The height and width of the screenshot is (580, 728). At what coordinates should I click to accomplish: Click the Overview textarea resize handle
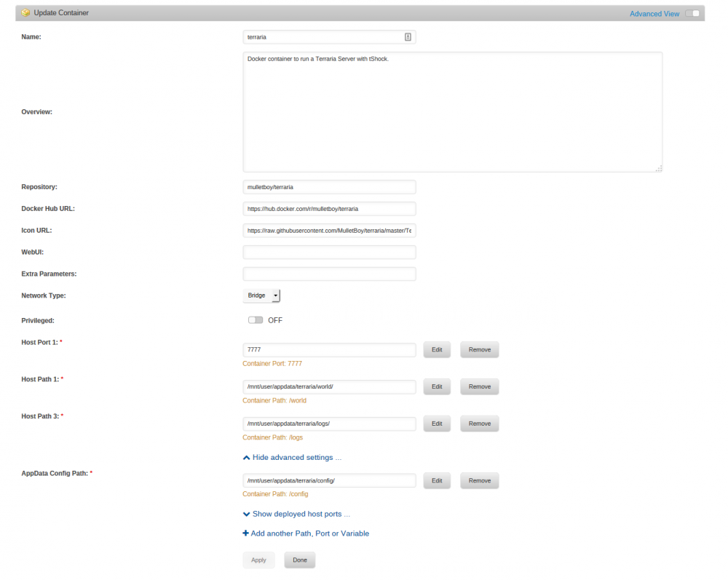point(658,168)
